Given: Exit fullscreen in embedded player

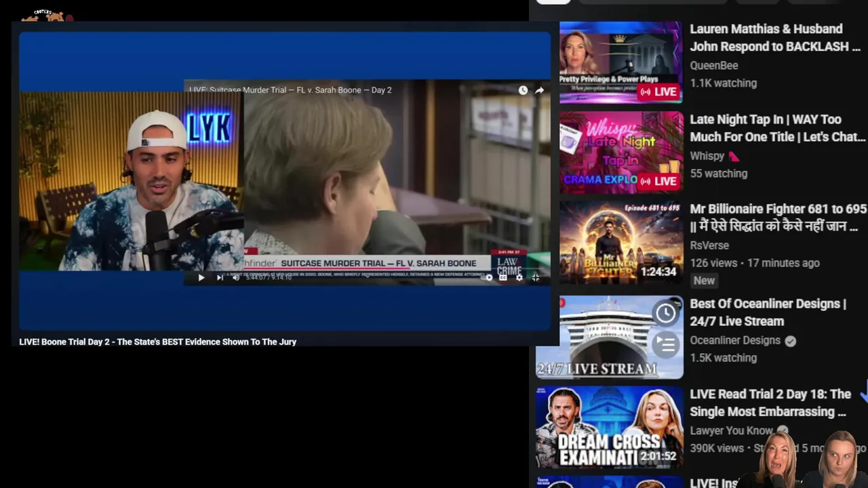Looking at the screenshot, I should click(x=536, y=277).
